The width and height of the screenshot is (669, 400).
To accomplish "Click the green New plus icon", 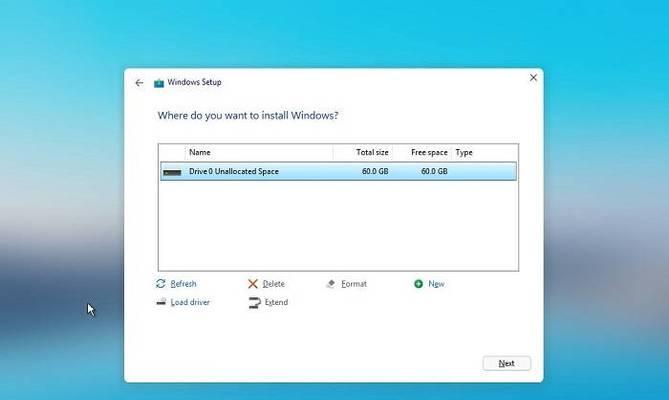I will pyautogui.click(x=419, y=284).
